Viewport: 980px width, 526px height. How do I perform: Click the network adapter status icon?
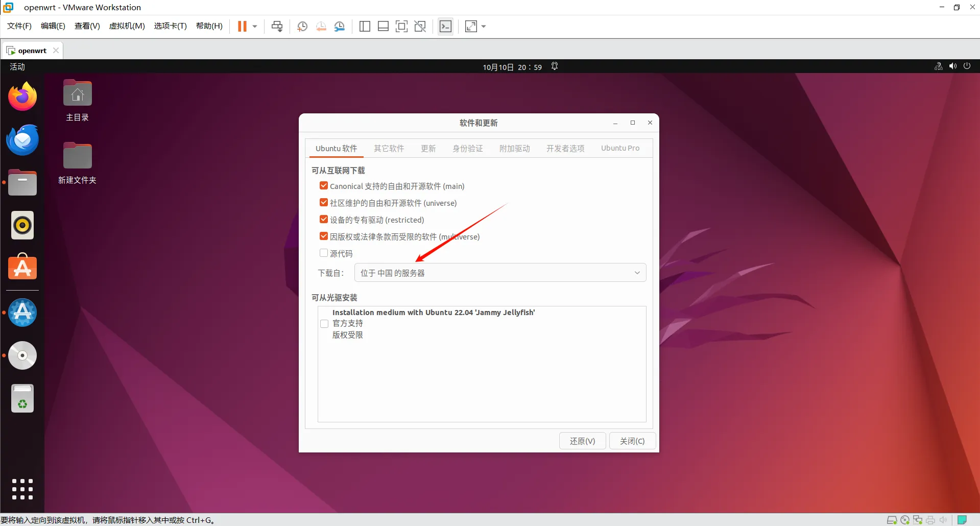click(918, 519)
